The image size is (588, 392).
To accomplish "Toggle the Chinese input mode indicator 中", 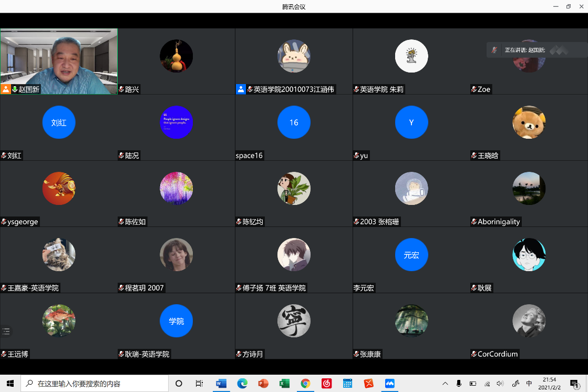I will click(x=529, y=384).
